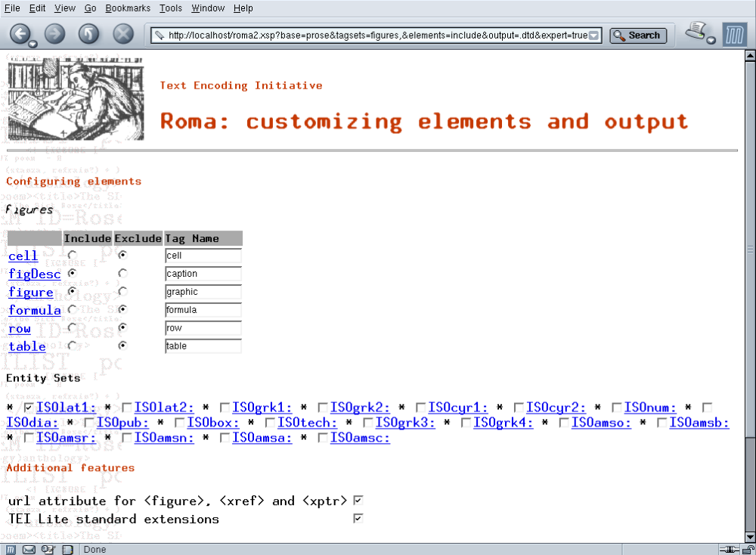Click the Tag Name field for figure
The width and height of the screenshot is (756, 555).
tap(203, 292)
